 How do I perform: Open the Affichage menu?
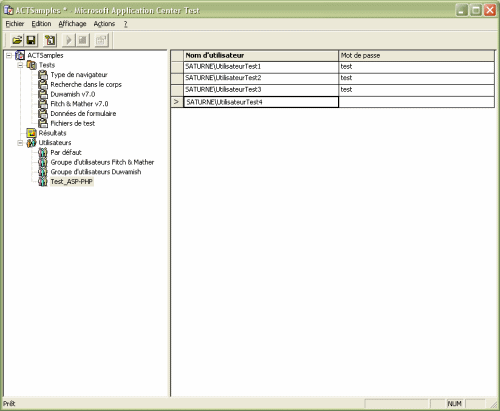point(72,24)
